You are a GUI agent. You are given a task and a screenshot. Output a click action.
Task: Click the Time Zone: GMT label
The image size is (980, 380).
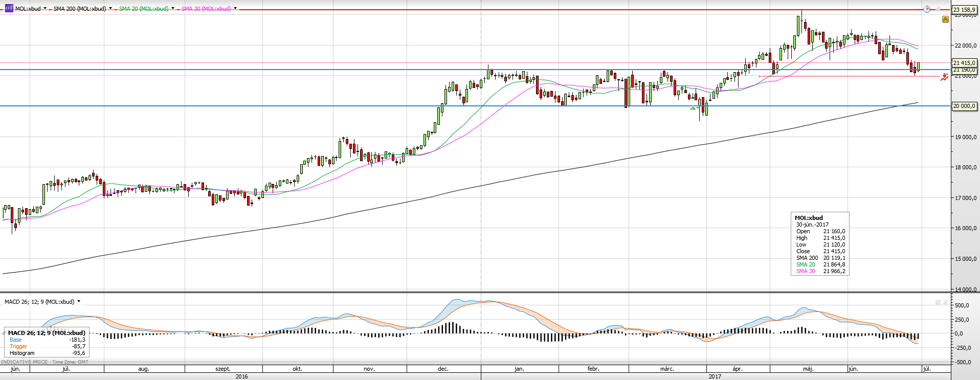(71, 362)
